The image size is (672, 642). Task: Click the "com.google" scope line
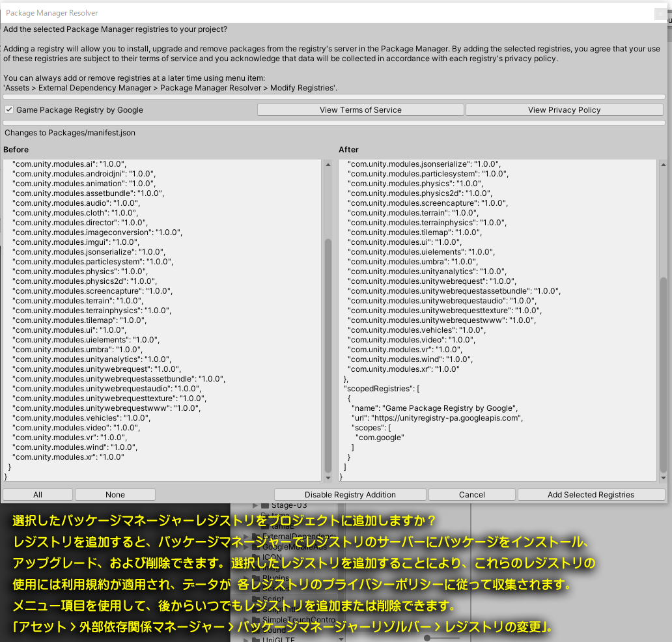[380, 438]
